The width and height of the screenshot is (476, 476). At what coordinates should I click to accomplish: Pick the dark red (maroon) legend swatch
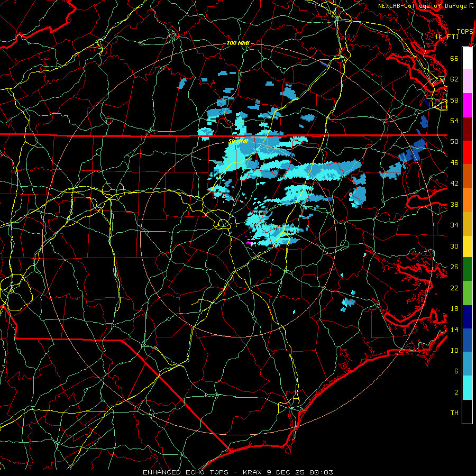tap(467, 129)
